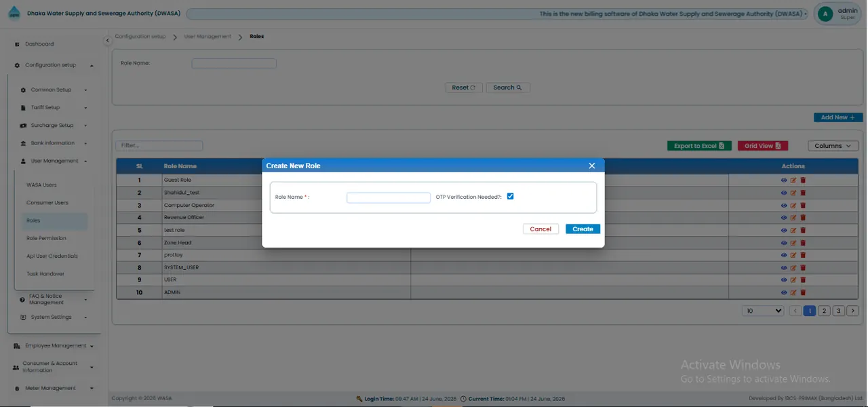Open the Columns dropdown

pyautogui.click(x=833, y=146)
